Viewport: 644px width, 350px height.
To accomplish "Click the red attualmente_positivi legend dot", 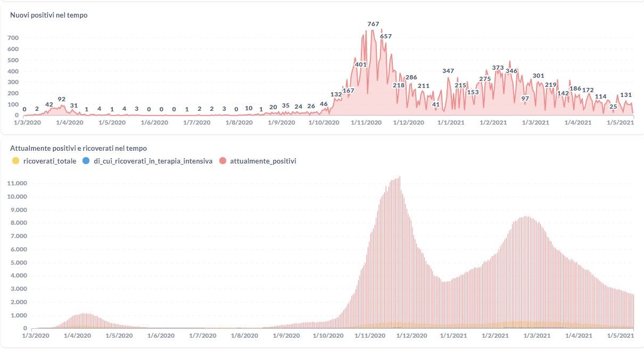I will [x=222, y=161].
